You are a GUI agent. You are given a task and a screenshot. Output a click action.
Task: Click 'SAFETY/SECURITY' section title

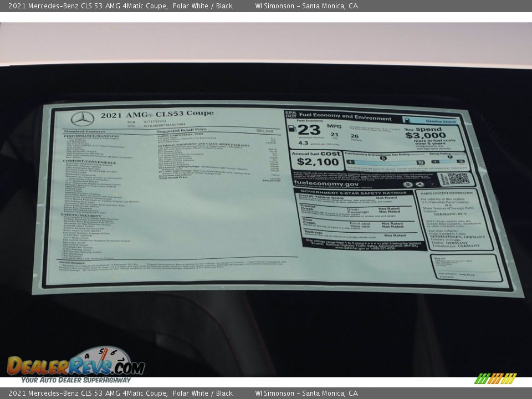click(81, 215)
